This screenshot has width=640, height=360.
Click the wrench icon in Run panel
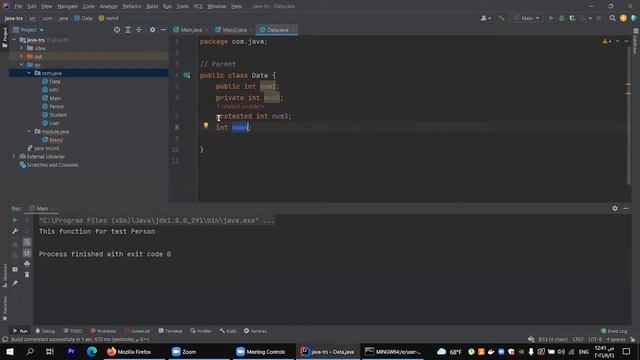click(x=15, y=231)
